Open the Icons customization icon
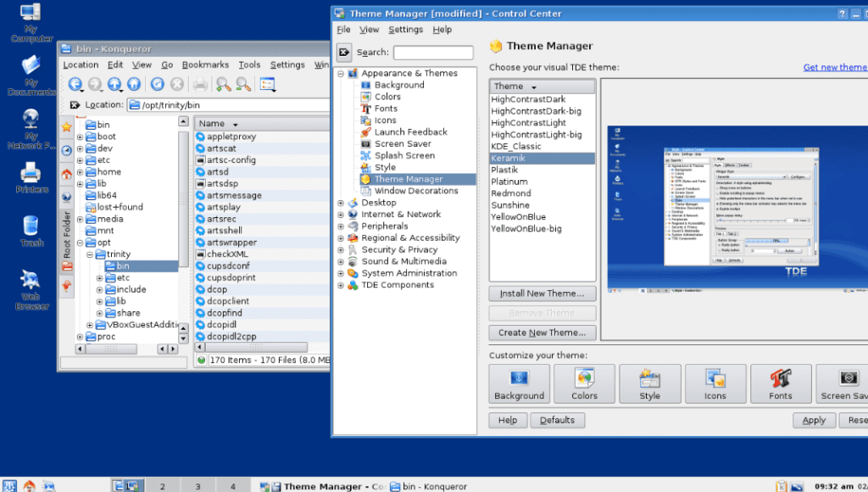This screenshot has width=868, height=492. tap(715, 383)
